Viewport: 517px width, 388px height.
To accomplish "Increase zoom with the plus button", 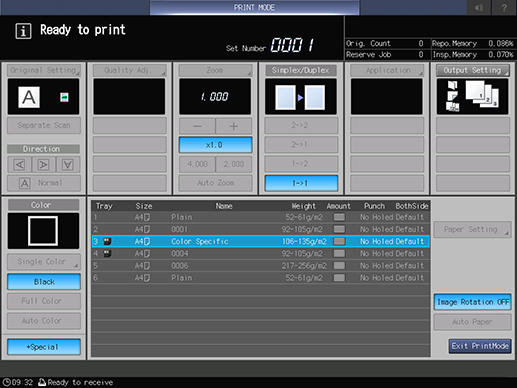I will tap(234, 126).
